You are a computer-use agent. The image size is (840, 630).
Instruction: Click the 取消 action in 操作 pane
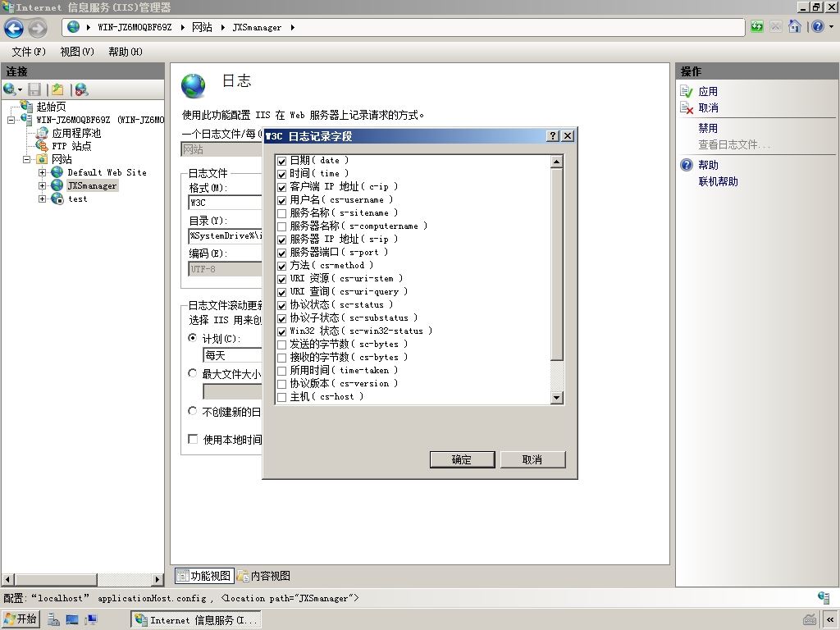coord(708,107)
